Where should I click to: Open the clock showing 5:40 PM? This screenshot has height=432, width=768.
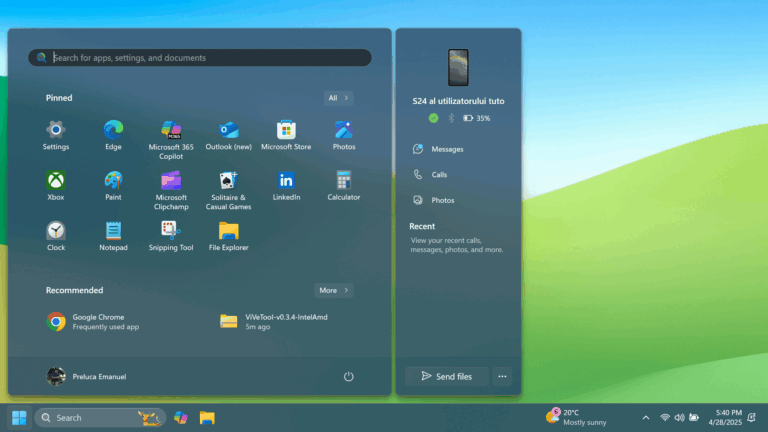click(725, 417)
